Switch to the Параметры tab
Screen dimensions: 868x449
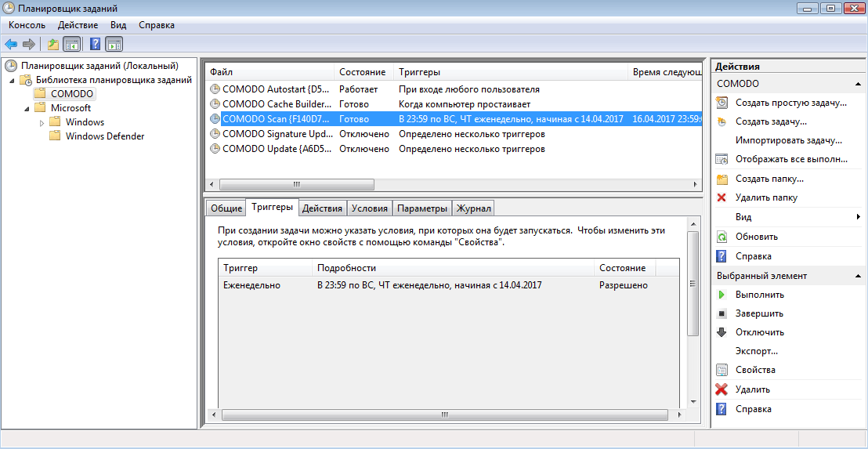coord(422,208)
